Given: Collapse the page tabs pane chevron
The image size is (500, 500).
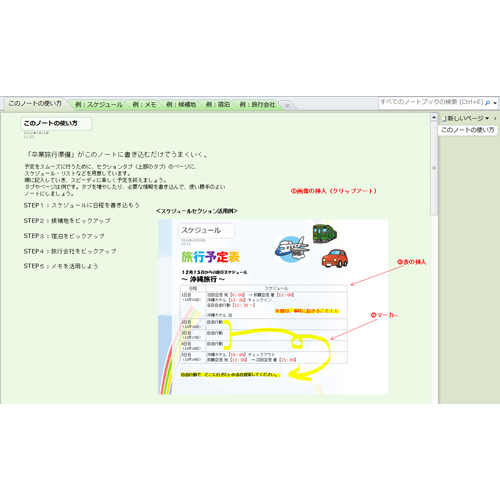Looking at the screenshot, I should (x=495, y=118).
